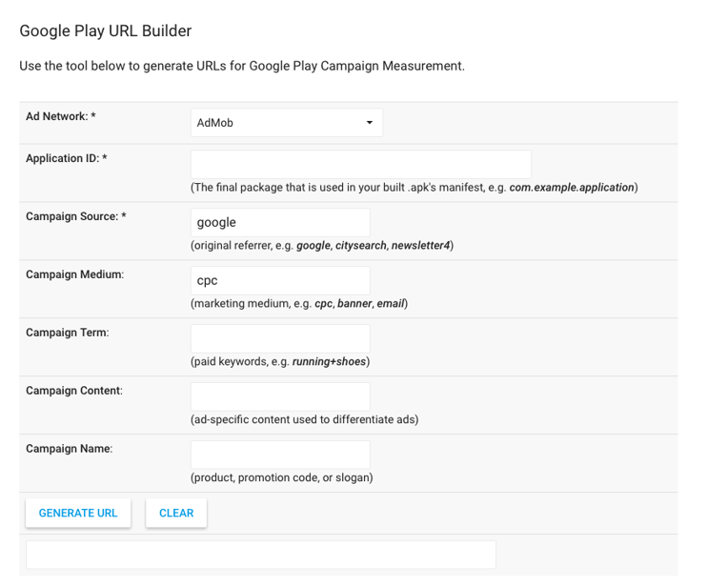
Task: Click the 'original referrer' hint text
Action: click(322, 245)
